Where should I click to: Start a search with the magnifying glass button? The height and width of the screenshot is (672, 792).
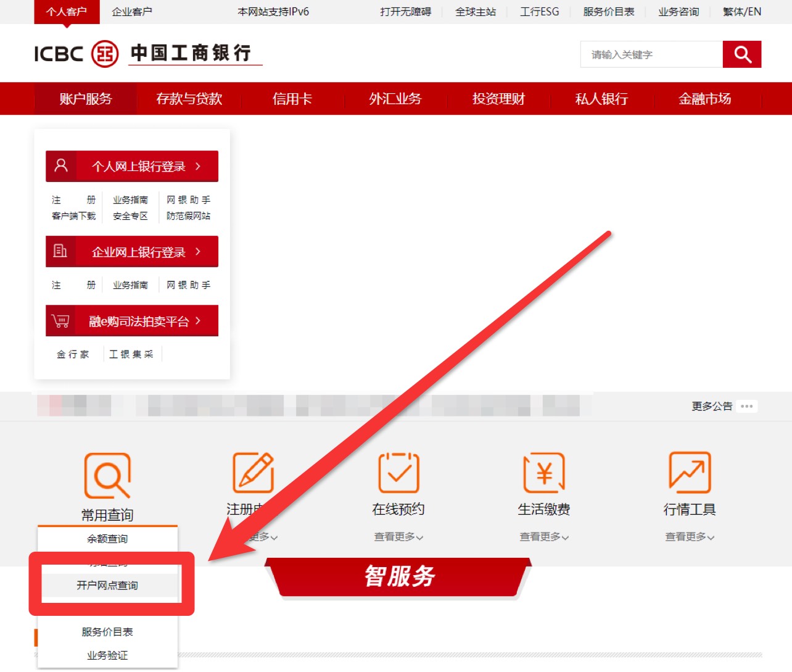coord(742,54)
